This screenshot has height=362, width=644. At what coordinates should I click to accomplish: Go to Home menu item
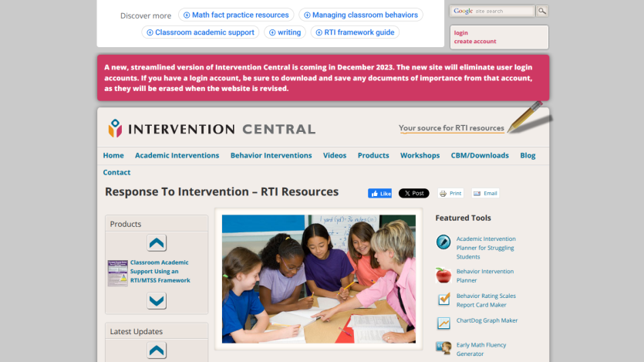point(113,155)
